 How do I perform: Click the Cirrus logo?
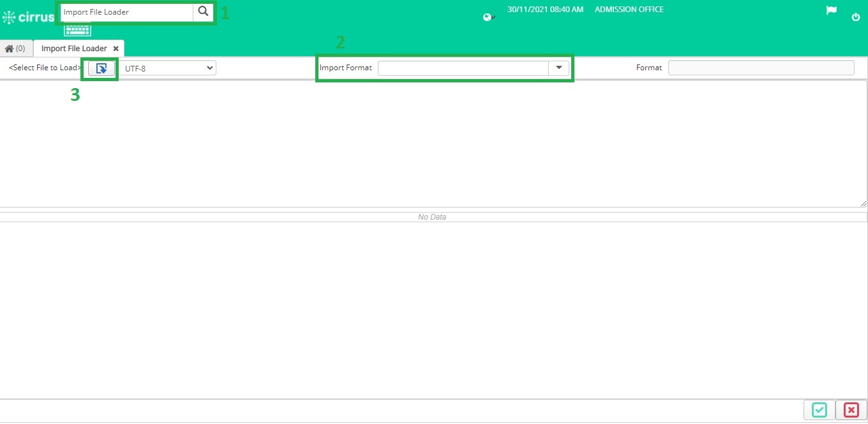(29, 17)
